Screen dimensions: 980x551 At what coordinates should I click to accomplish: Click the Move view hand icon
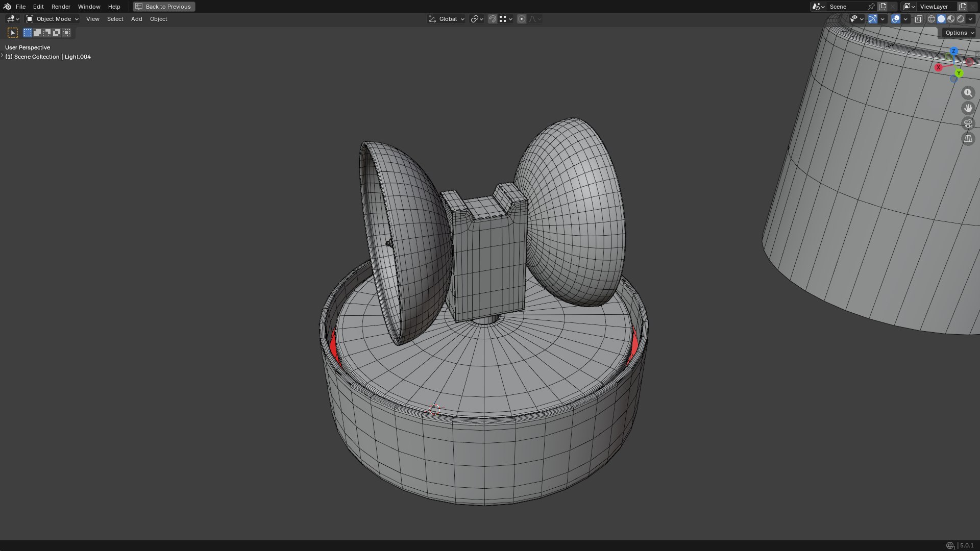[x=968, y=108]
